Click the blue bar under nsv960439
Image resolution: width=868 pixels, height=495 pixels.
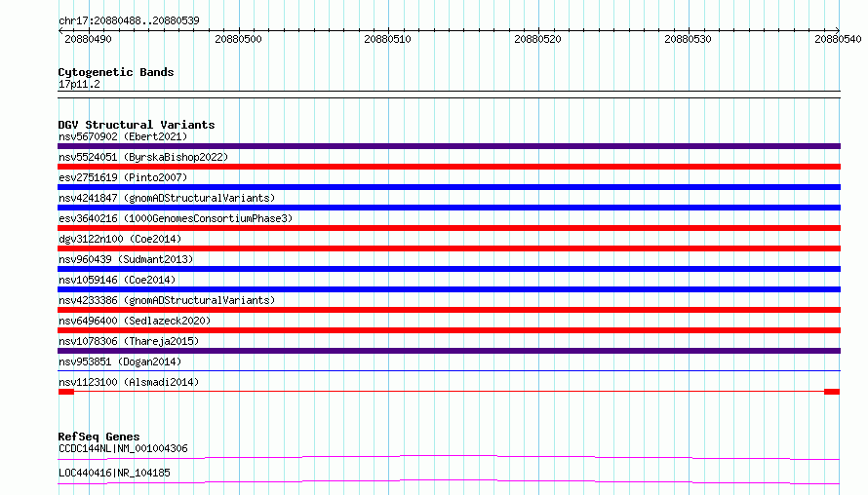pyautogui.click(x=449, y=269)
